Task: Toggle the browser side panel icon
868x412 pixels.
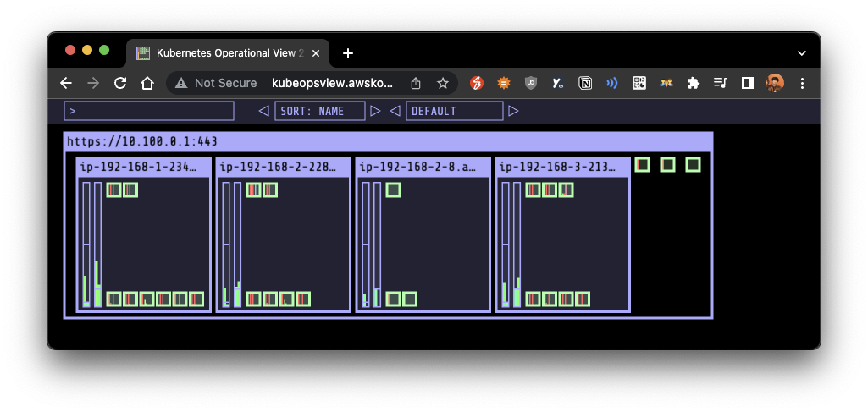Action: (747, 84)
